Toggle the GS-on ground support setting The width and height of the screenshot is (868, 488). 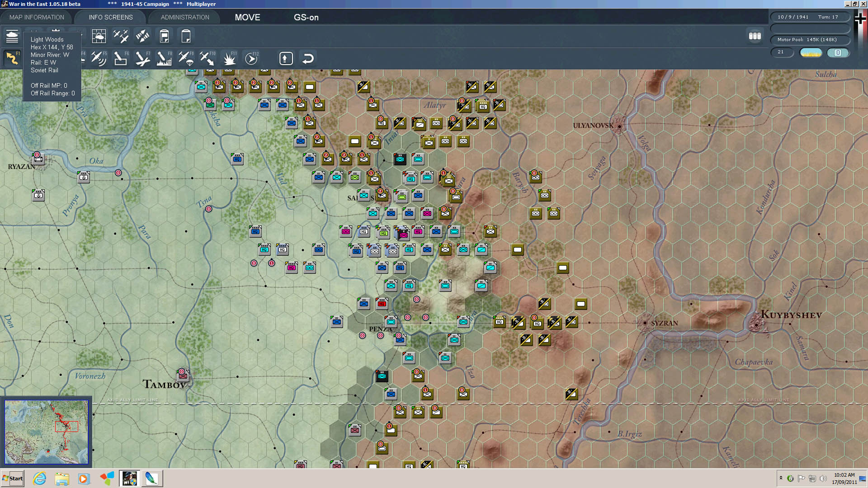(x=306, y=18)
